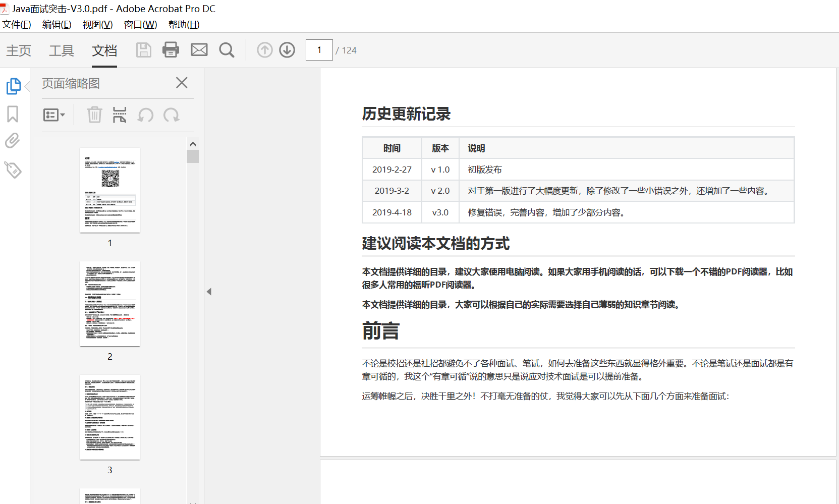Screen dimensions: 839x504
Task: Open the Attachments paperclip panel
Action: point(13,141)
